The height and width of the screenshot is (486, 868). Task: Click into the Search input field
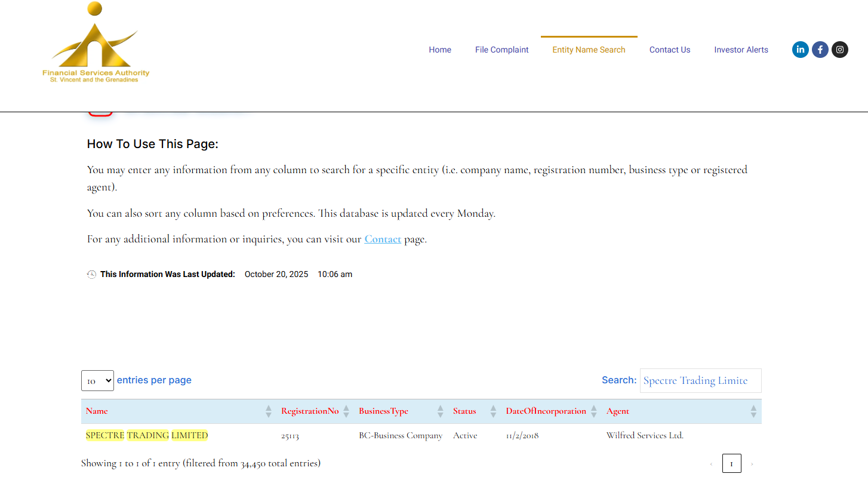[x=700, y=380]
